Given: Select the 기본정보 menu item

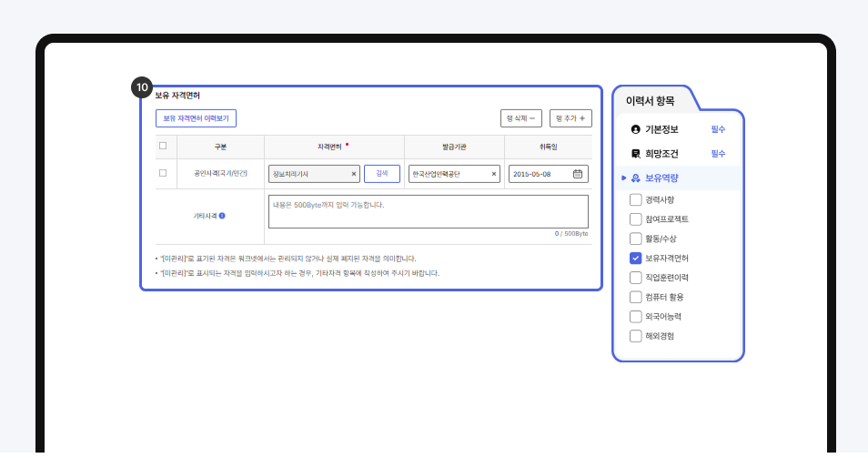Looking at the screenshot, I should click(x=661, y=129).
